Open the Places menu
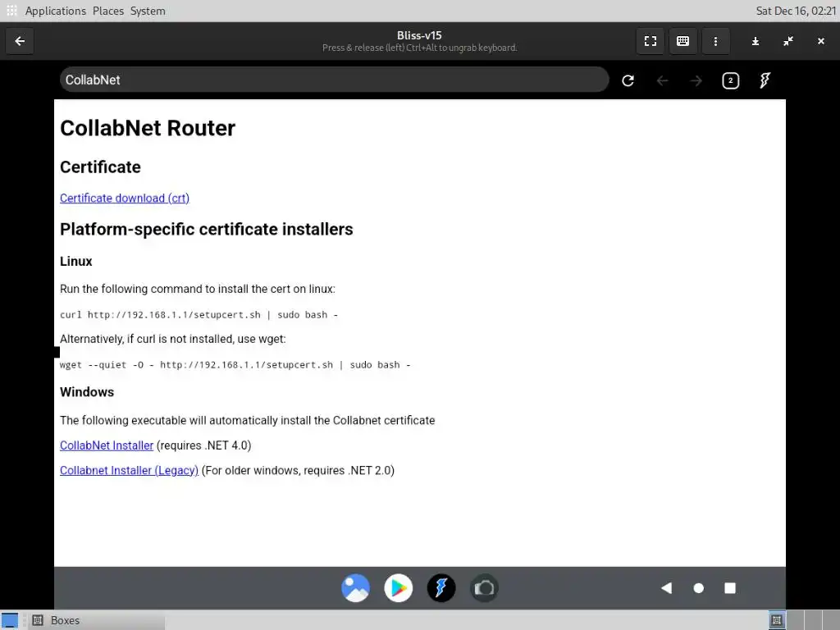This screenshot has width=840, height=630. click(107, 11)
